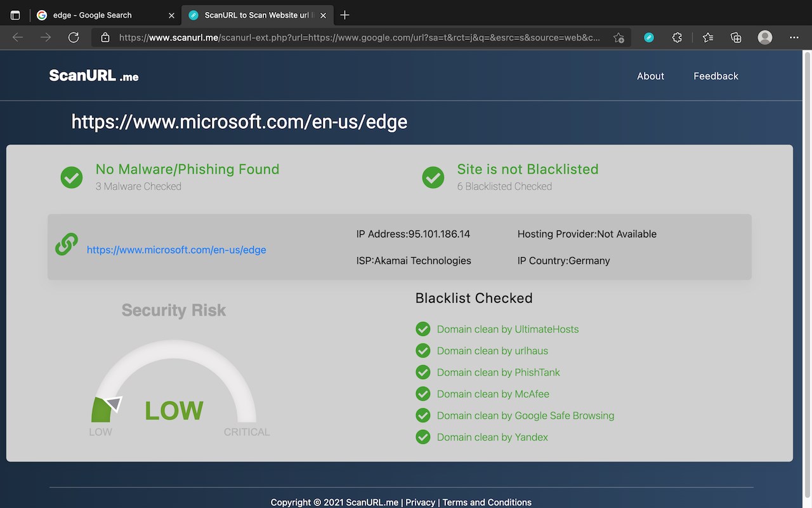Click the No Malware/Phishing green checkmark
Image resolution: width=812 pixels, height=508 pixels.
point(72,177)
